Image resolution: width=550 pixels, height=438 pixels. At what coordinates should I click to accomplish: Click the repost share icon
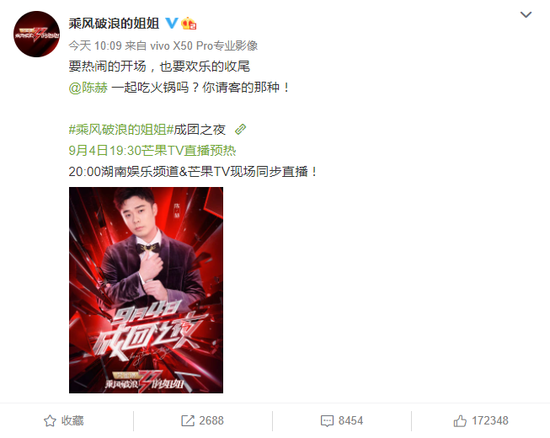click(x=188, y=421)
